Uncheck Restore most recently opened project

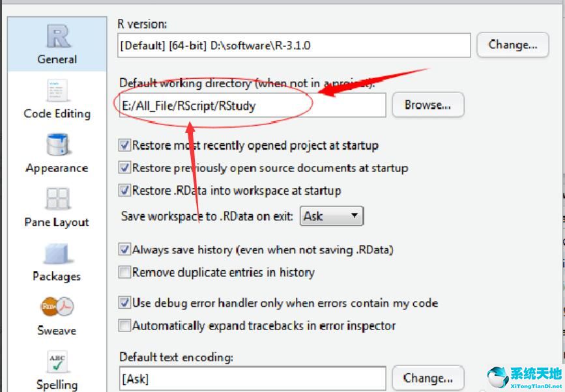124,145
